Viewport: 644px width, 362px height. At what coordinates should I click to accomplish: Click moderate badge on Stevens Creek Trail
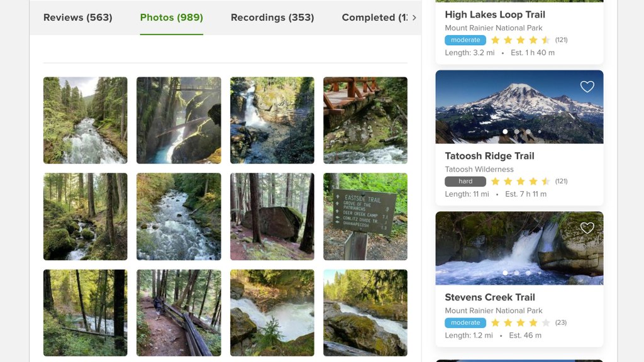[x=465, y=322]
